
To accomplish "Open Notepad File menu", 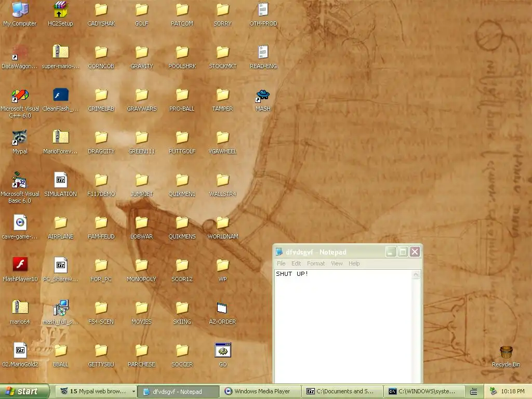I will pos(281,263).
